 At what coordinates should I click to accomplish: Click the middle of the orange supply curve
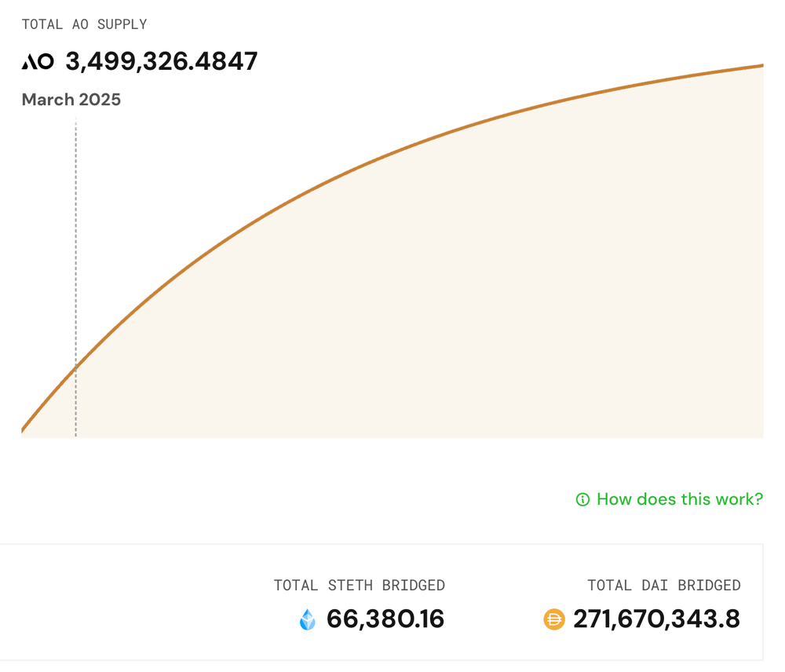click(392, 152)
